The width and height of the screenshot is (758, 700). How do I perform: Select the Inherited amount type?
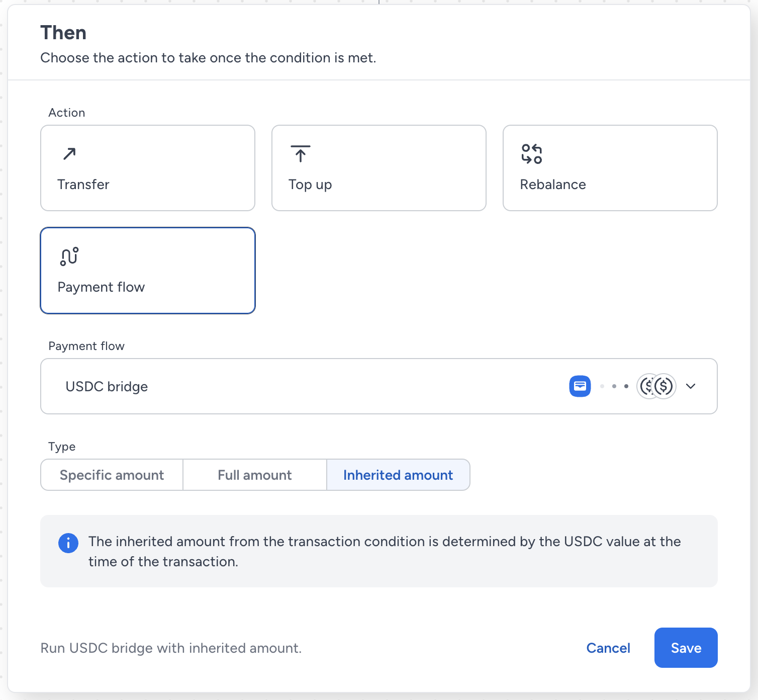(398, 475)
